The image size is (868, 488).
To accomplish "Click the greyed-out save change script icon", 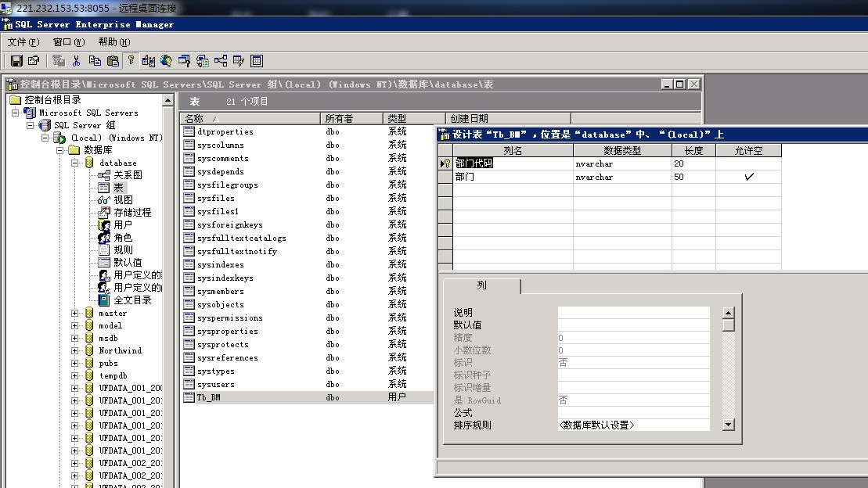I will [x=58, y=61].
